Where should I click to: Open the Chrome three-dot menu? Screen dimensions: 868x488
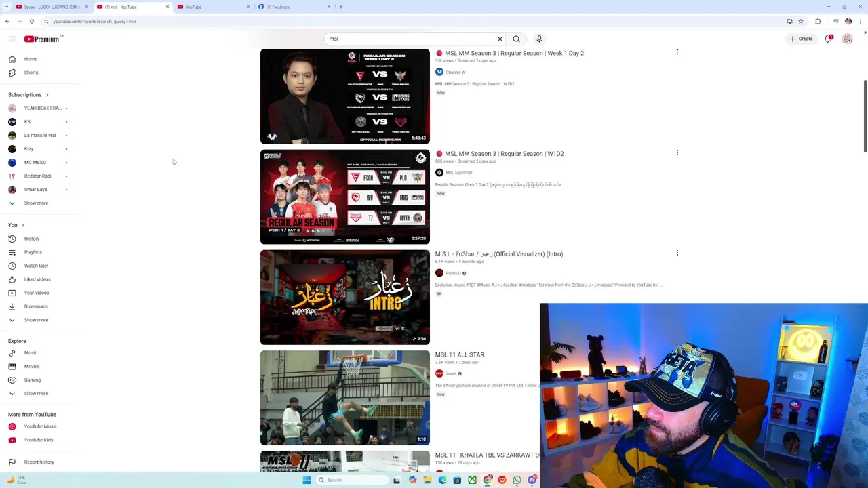click(x=862, y=21)
